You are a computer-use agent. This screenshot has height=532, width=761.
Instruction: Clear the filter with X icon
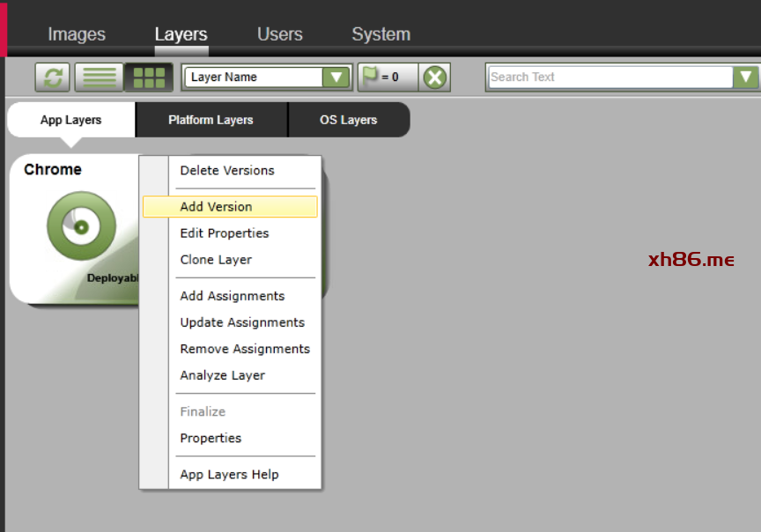(x=434, y=78)
